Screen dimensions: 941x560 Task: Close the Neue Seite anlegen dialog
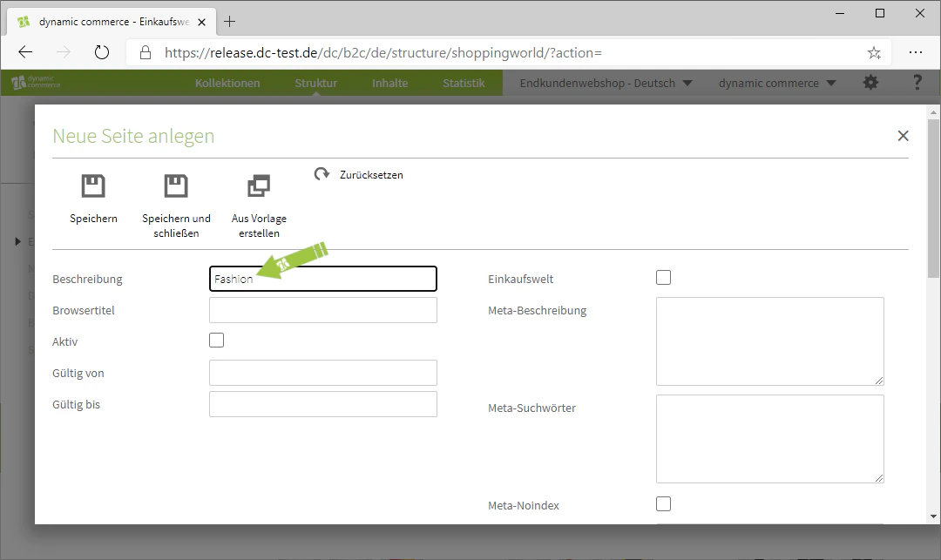[903, 136]
